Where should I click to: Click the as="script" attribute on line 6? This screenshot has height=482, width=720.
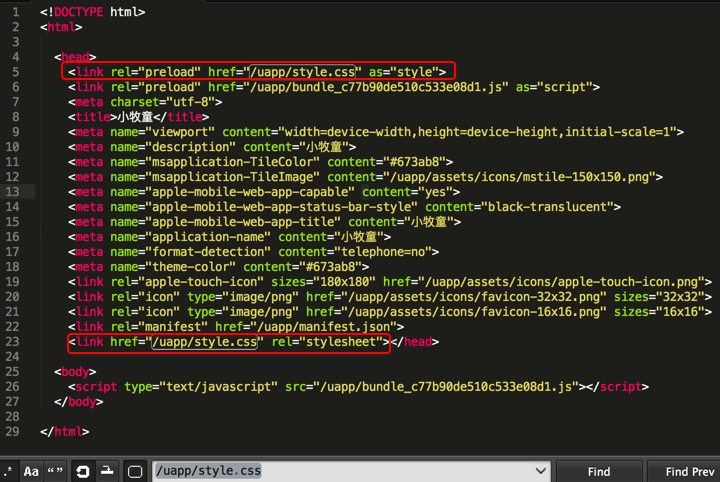pos(554,87)
